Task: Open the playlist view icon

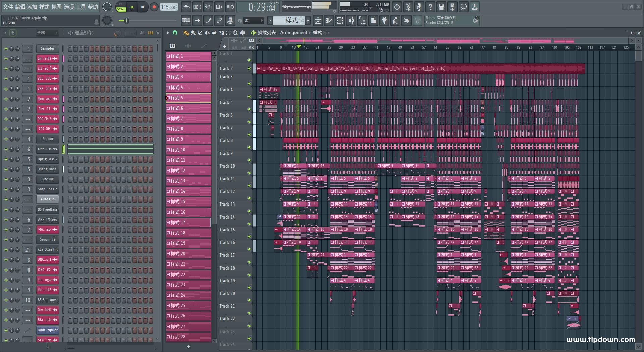Action: (x=318, y=21)
